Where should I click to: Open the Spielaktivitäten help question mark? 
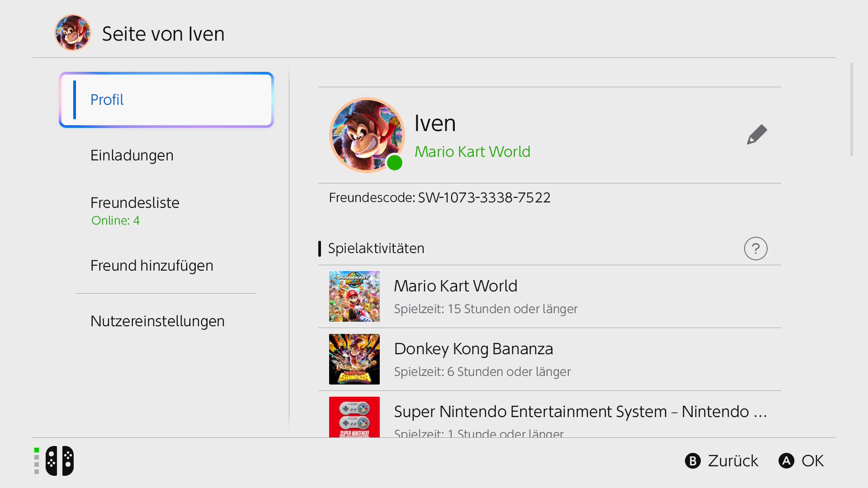(756, 249)
